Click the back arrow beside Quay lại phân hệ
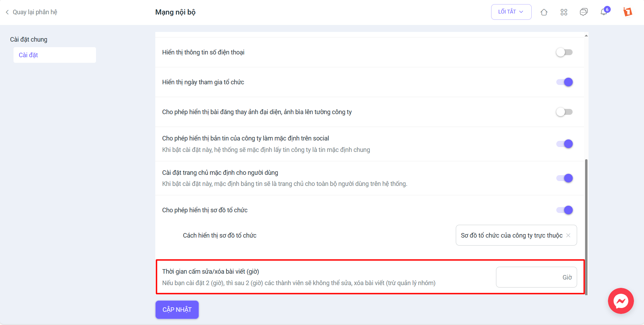Image resolution: width=644 pixels, height=325 pixels. coord(7,12)
